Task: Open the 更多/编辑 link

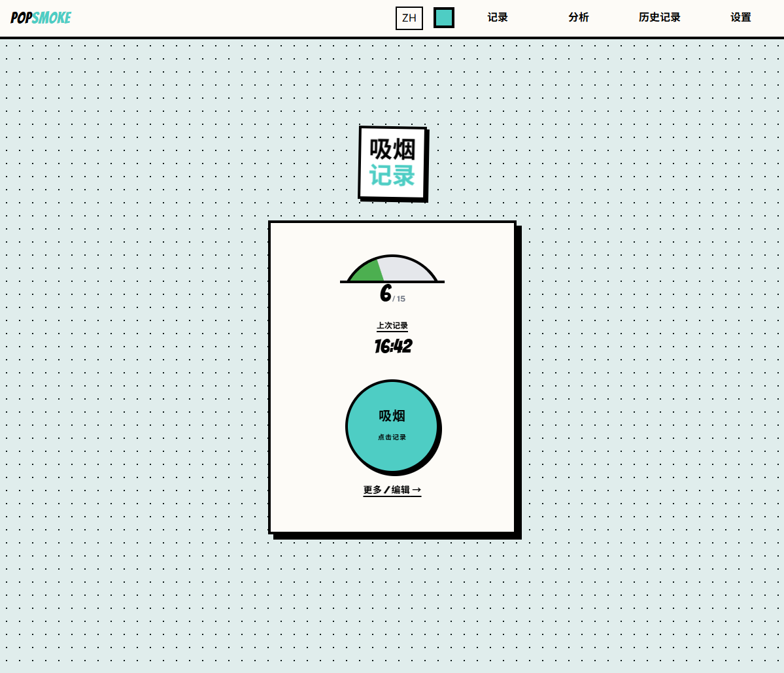Action: 386,490
